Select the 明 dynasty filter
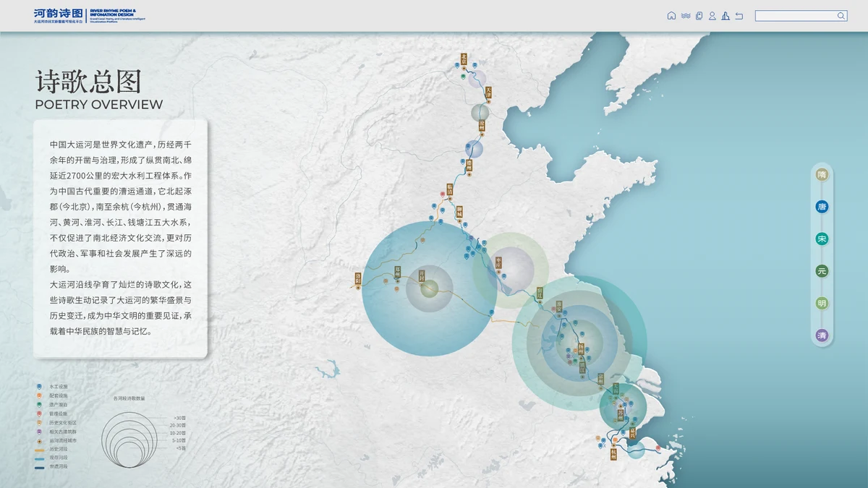Image resolution: width=868 pixels, height=488 pixels. (822, 303)
